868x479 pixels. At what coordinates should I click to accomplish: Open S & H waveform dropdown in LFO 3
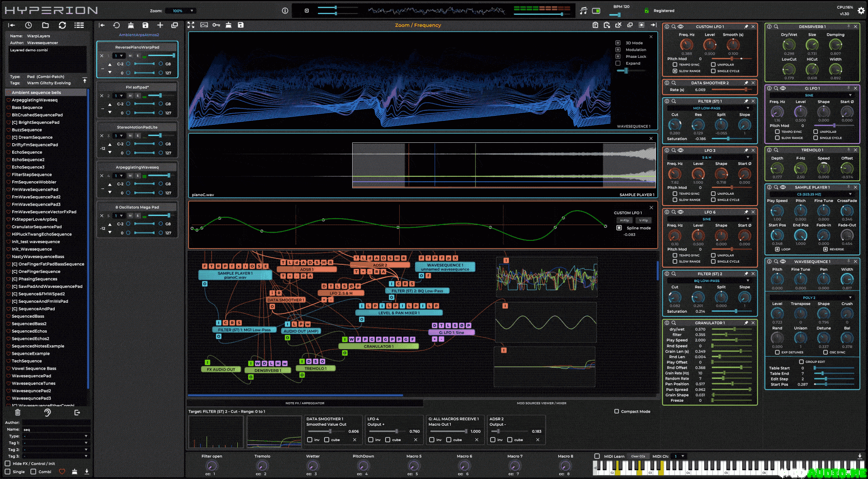tap(709, 157)
